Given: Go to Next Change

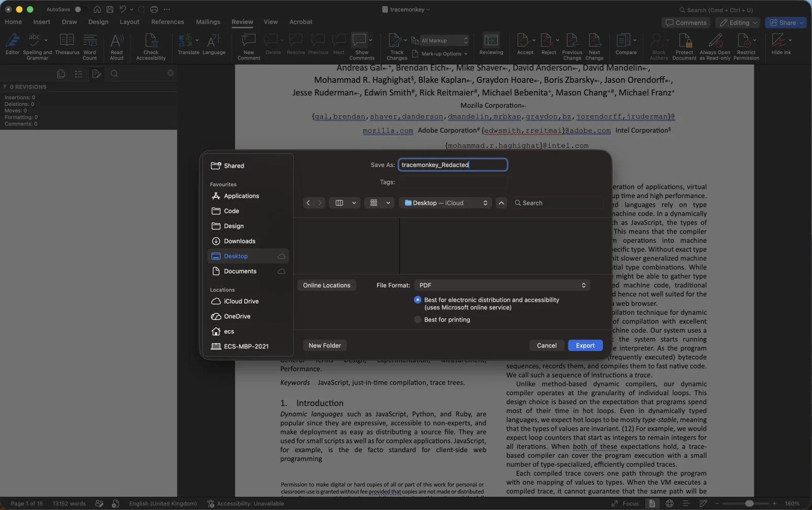Looking at the screenshot, I should tap(594, 46).
